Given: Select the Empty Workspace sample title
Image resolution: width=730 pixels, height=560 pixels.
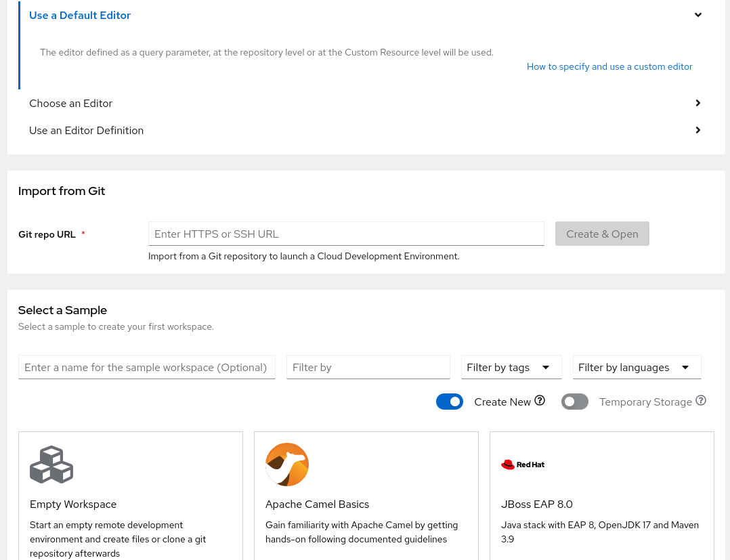Looking at the screenshot, I should coord(73,504).
